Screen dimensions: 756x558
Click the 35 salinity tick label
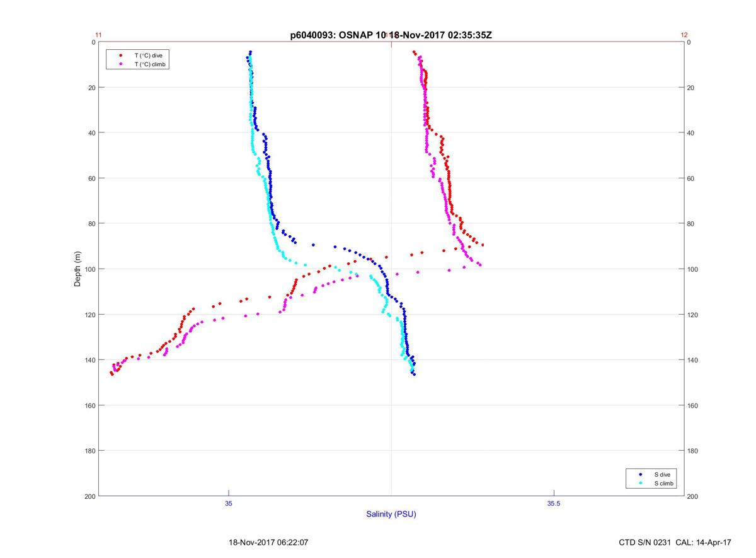coord(229,503)
